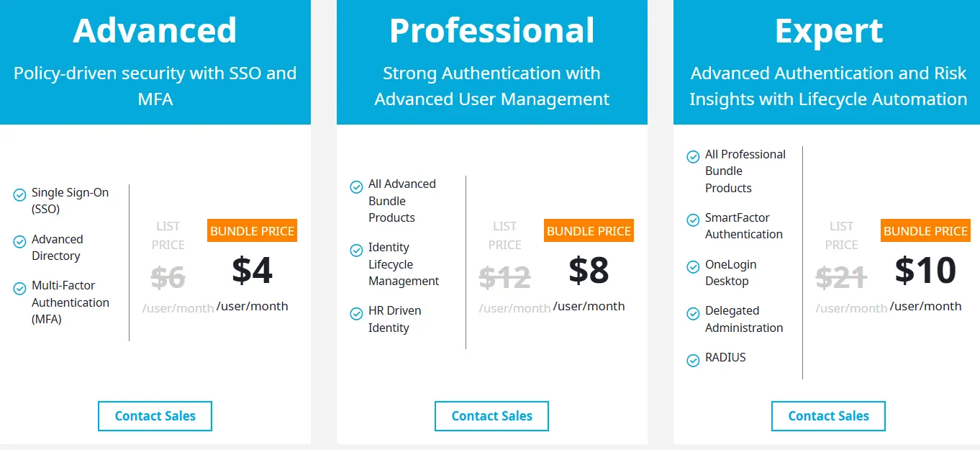Screen dimensions: 980x450
Task: Click Contact Sales on the Professional card
Action: [x=491, y=415]
